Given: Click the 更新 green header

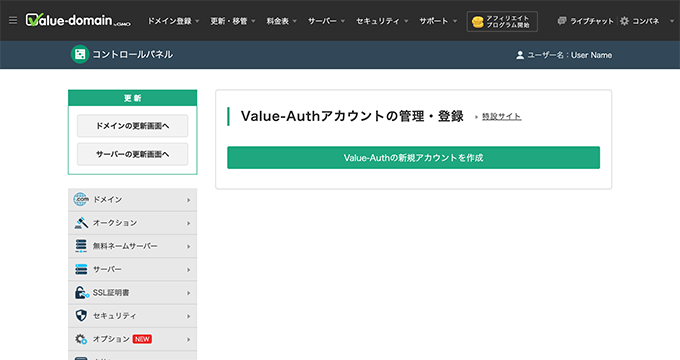Looking at the screenshot, I should pyautogui.click(x=132, y=98).
